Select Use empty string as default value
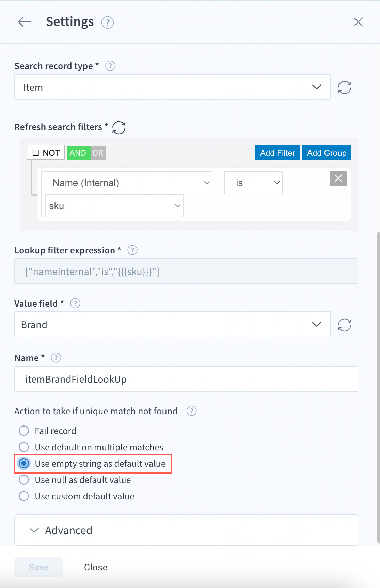This screenshot has width=380, height=588. (x=24, y=463)
